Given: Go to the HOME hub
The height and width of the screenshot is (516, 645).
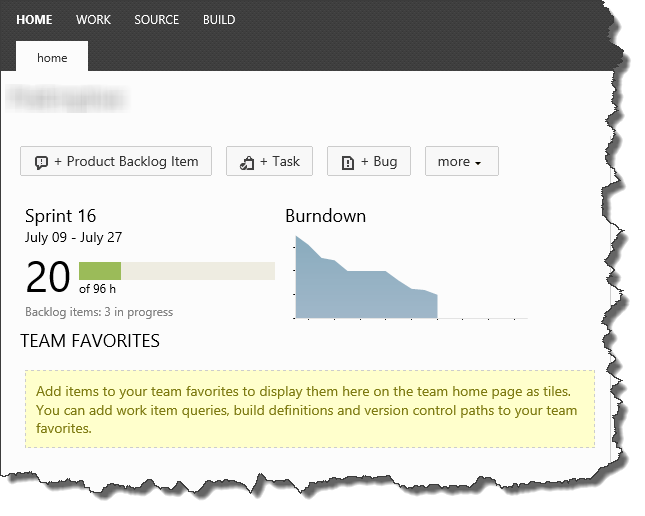Looking at the screenshot, I should point(35,20).
